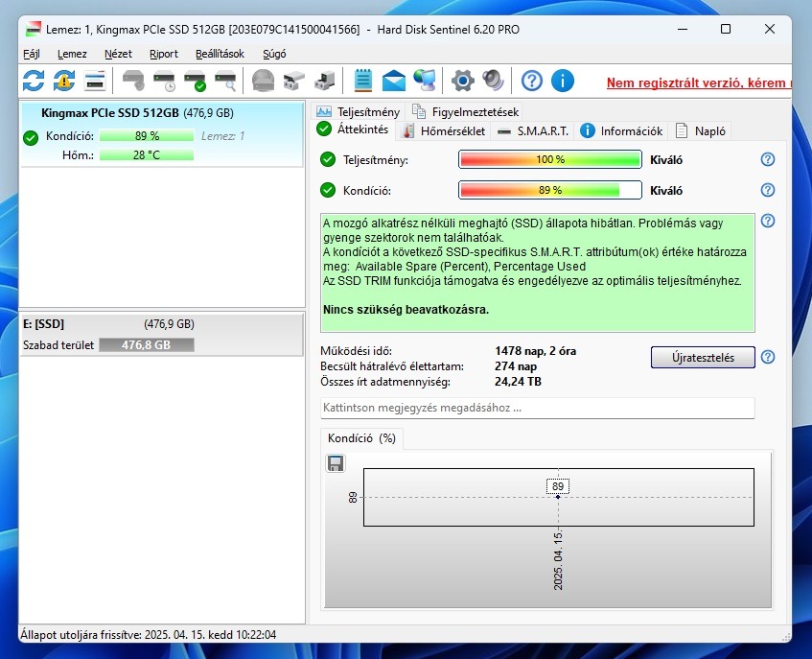
Task: Switch to the Hőmérséklet tab
Action: [x=445, y=131]
